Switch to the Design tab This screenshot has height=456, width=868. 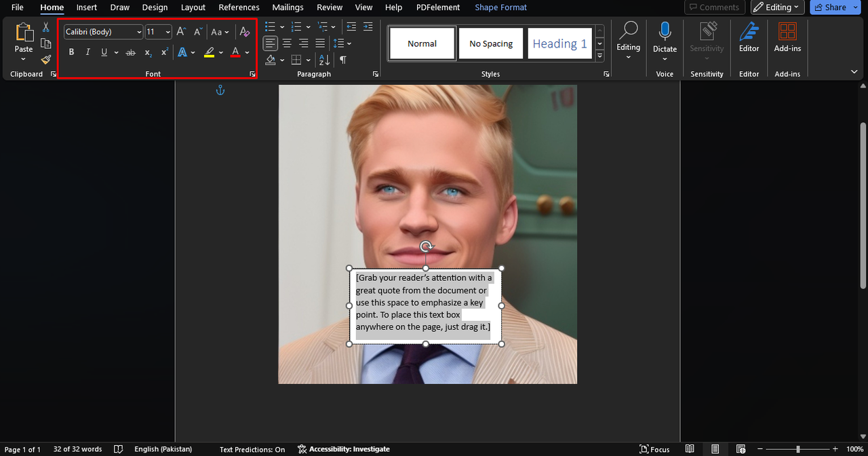tap(155, 7)
